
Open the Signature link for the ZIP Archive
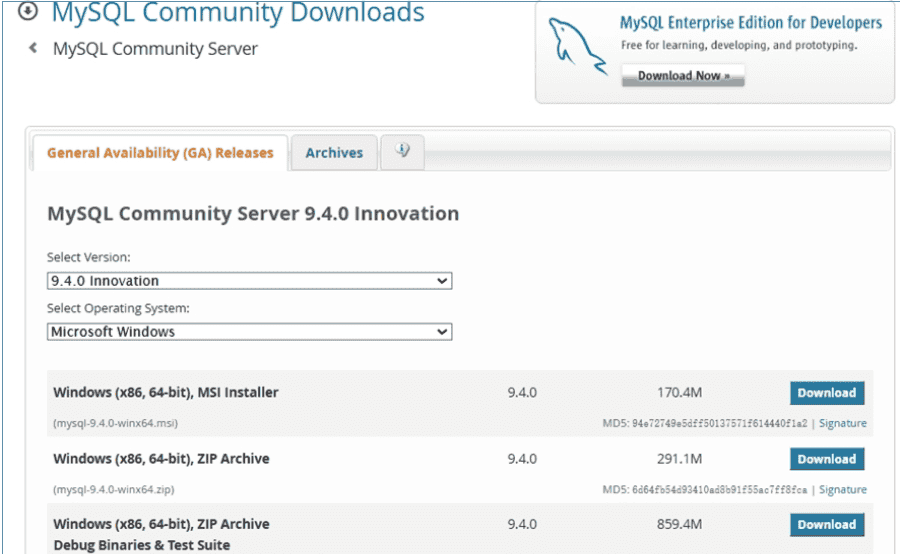(843, 490)
